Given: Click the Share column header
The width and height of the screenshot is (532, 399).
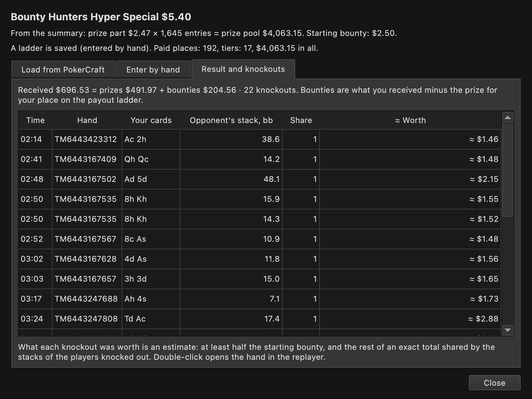Looking at the screenshot, I should (x=301, y=120).
